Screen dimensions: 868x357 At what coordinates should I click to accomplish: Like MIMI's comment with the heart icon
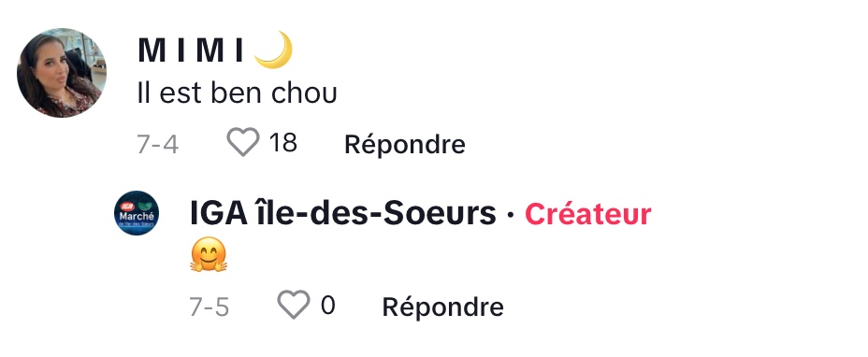[x=243, y=142]
